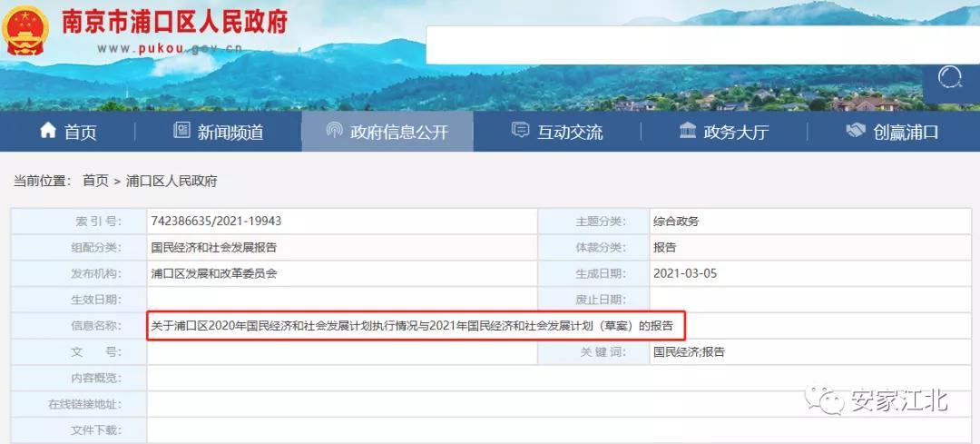
Task: Click the search magnifier icon
Action: coord(950,78)
